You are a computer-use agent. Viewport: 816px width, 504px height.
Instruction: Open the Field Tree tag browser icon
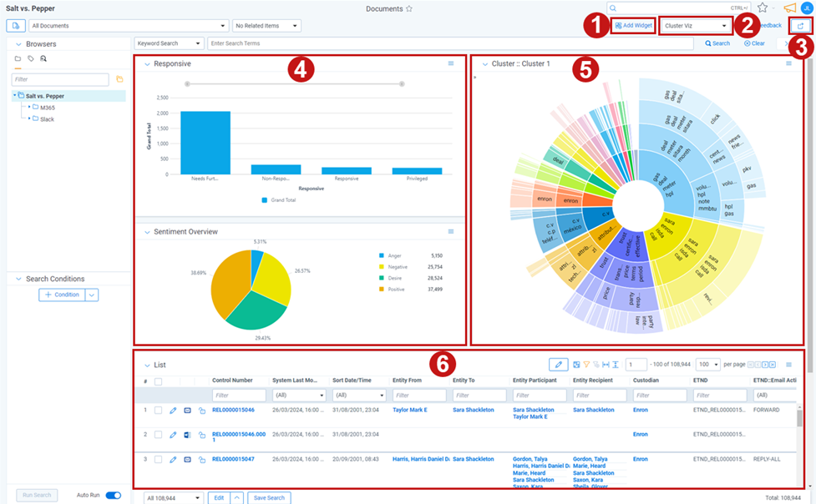pyautogui.click(x=31, y=58)
